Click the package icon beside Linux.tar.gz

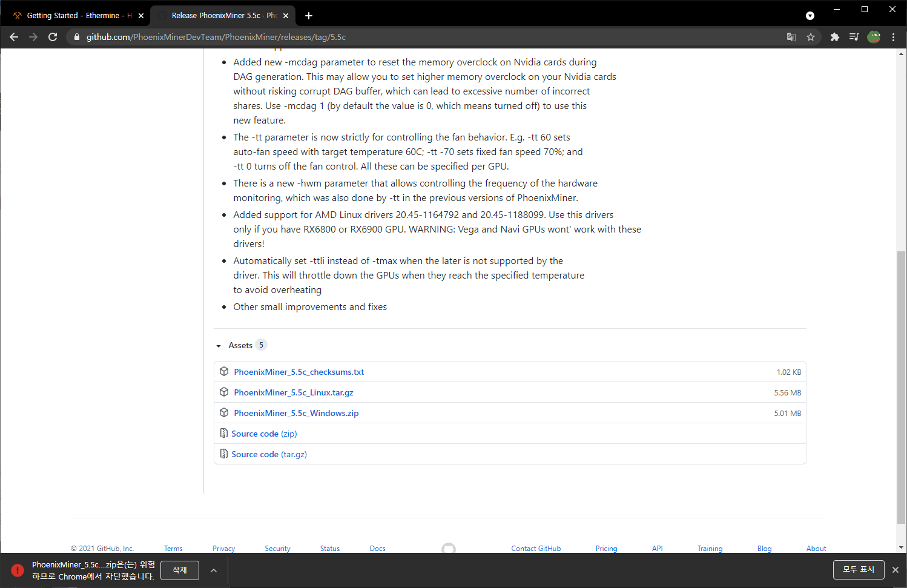click(x=224, y=392)
